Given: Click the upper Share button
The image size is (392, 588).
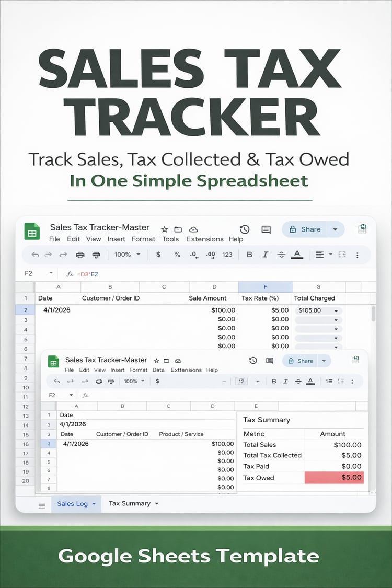Looking at the screenshot, I should click(305, 229).
